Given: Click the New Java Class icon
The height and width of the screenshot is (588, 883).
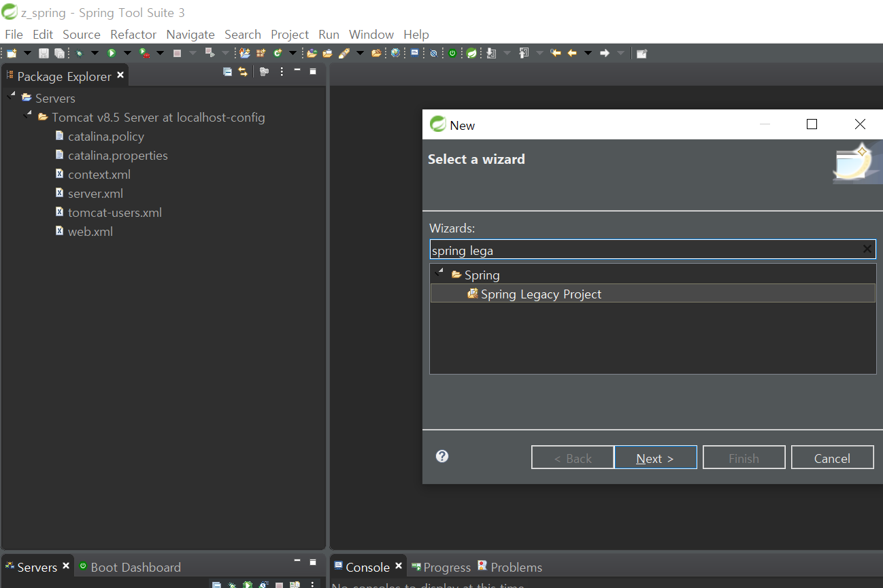Looking at the screenshot, I should point(277,53).
